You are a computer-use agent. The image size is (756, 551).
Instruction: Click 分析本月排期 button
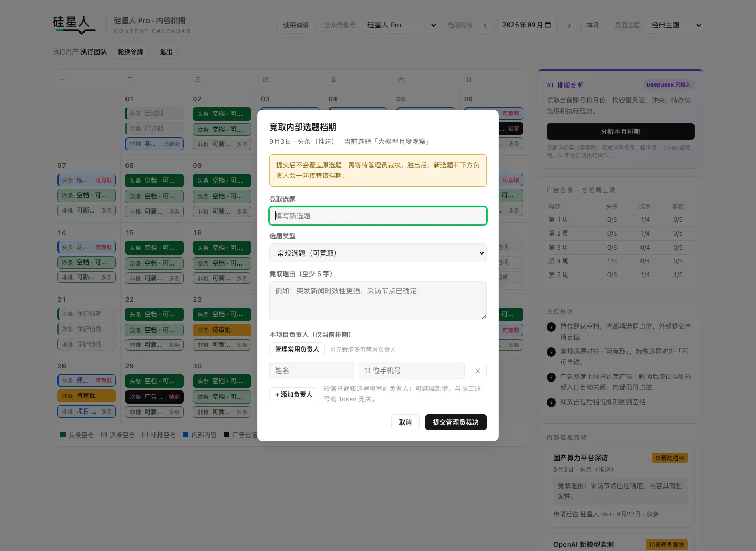click(x=621, y=131)
